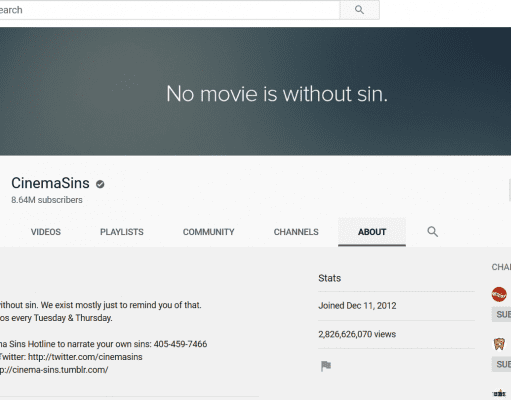Click the verified checkmark badge beside CinemaSins
The image size is (511, 400).
[x=100, y=184]
